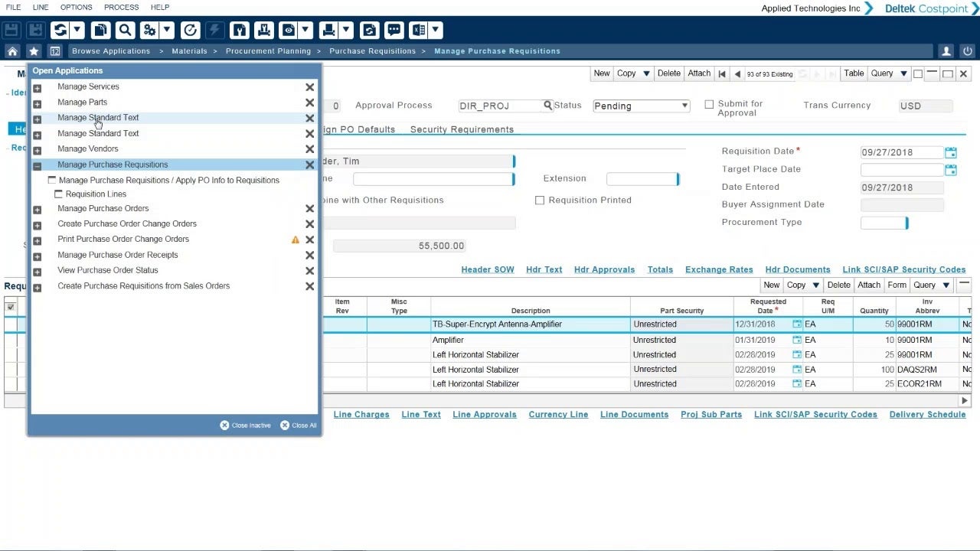
Task: Open the Find/Query magnifier tool in the toolbar
Action: point(124,30)
